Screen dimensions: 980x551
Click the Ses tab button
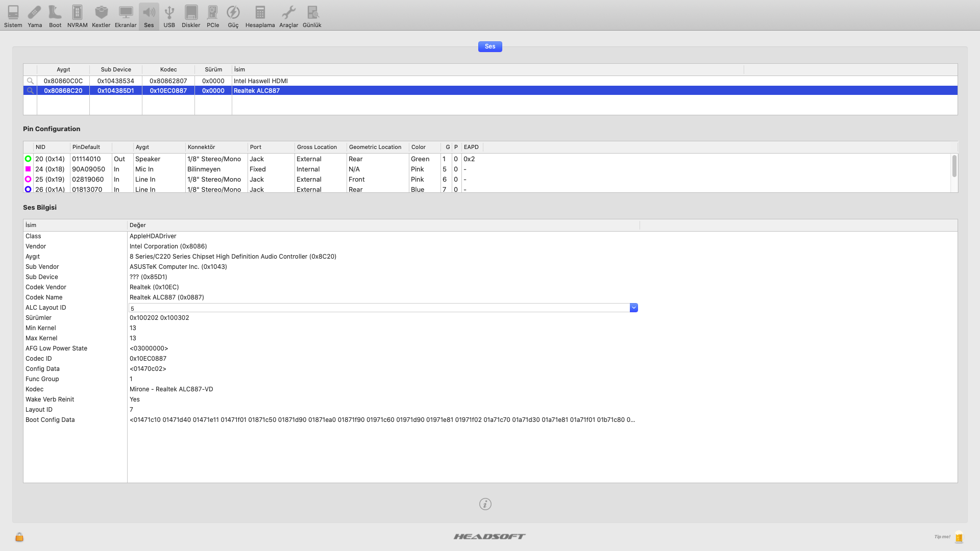(489, 46)
